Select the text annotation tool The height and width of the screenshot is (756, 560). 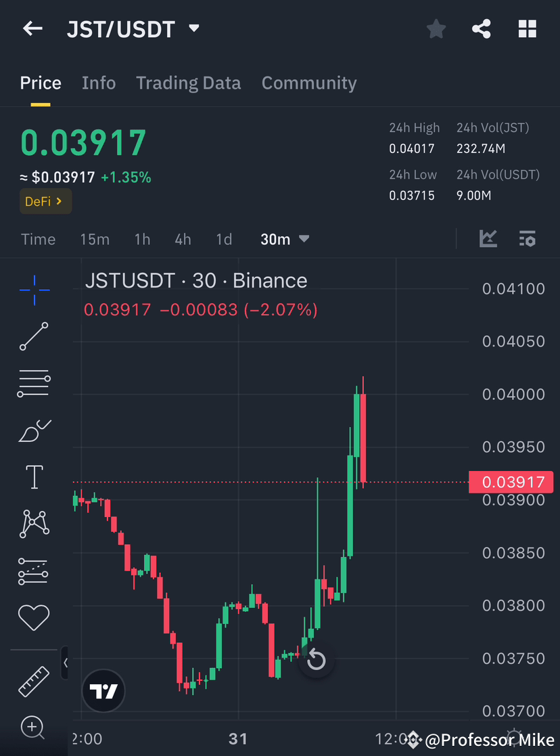pos(34,476)
